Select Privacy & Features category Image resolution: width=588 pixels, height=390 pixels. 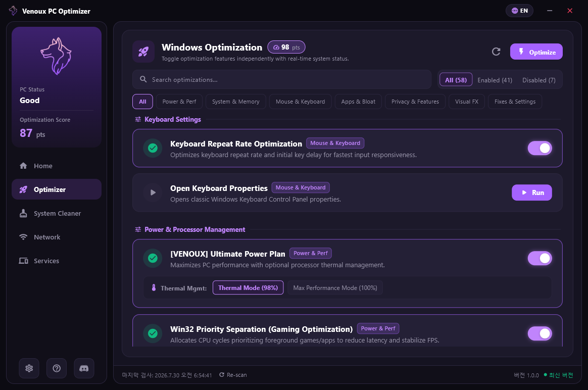415,102
